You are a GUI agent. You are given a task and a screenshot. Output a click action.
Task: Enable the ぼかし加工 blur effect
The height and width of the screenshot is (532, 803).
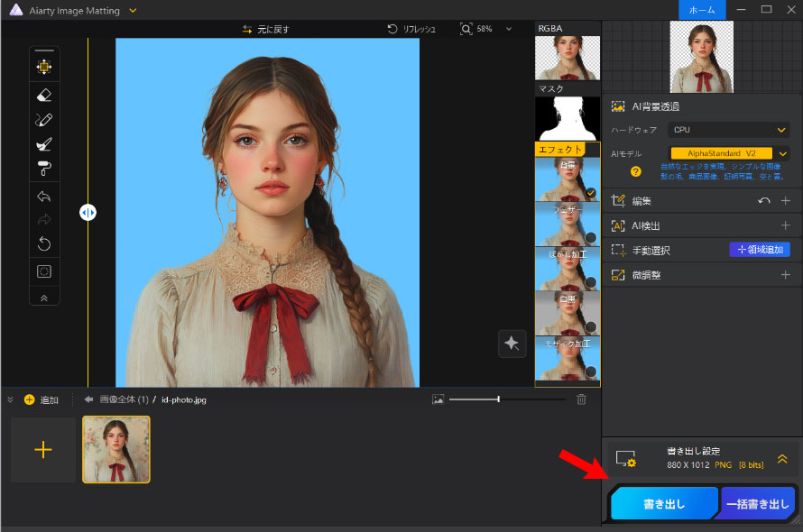(567, 269)
